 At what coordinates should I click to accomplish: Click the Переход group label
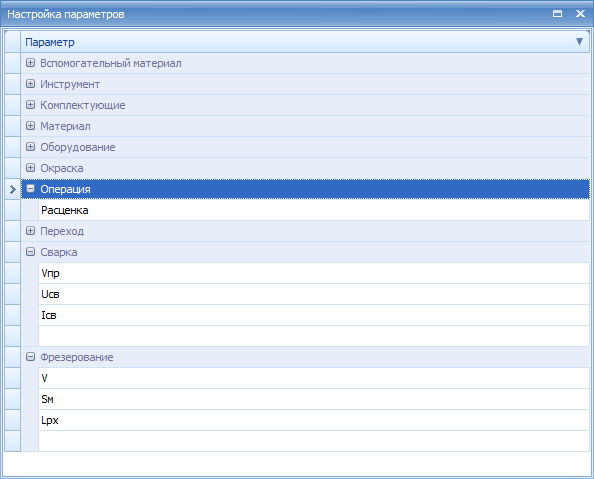pyautogui.click(x=62, y=231)
